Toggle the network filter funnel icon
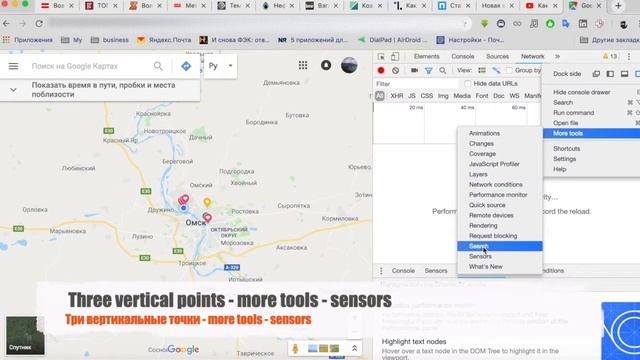This screenshot has height=360, width=640. (429, 71)
